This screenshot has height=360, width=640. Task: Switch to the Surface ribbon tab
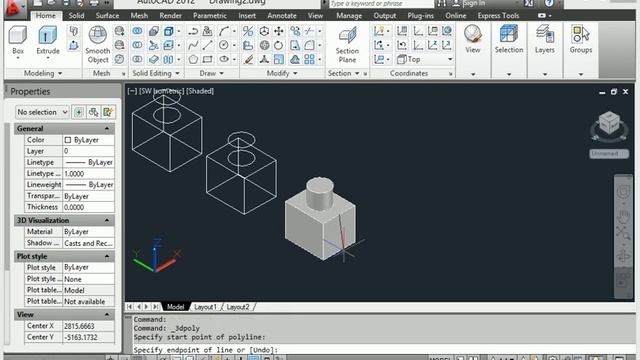tap(107, 16)
